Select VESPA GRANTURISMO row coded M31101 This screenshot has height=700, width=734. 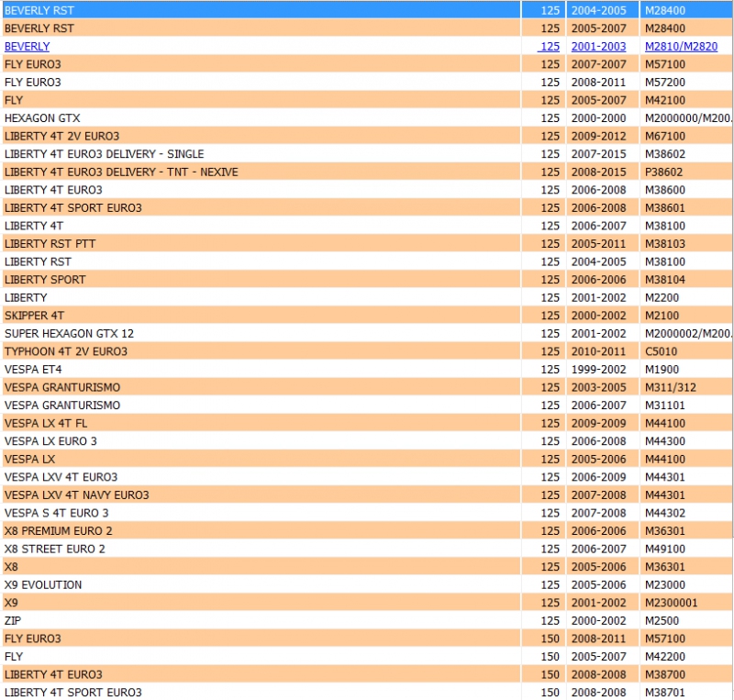(367, 405)
